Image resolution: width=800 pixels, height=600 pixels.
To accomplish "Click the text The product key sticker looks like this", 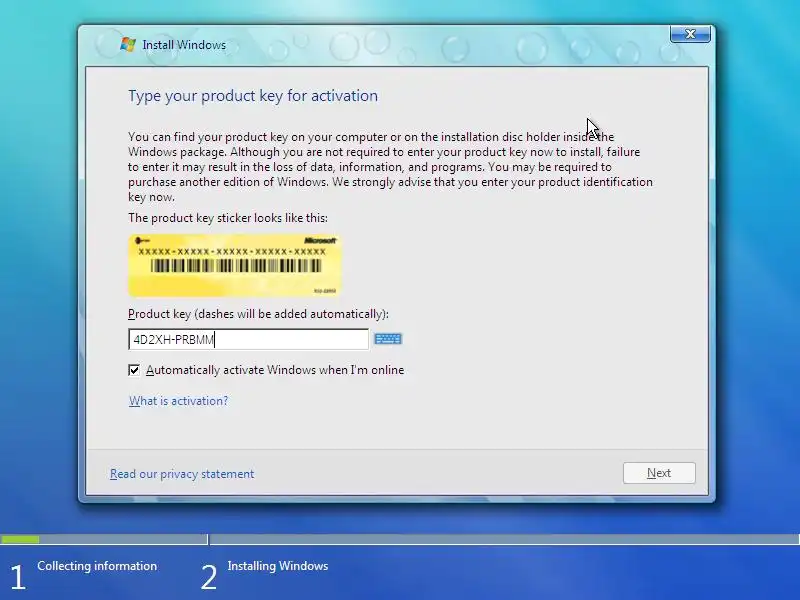I will (x=228, y=218).
